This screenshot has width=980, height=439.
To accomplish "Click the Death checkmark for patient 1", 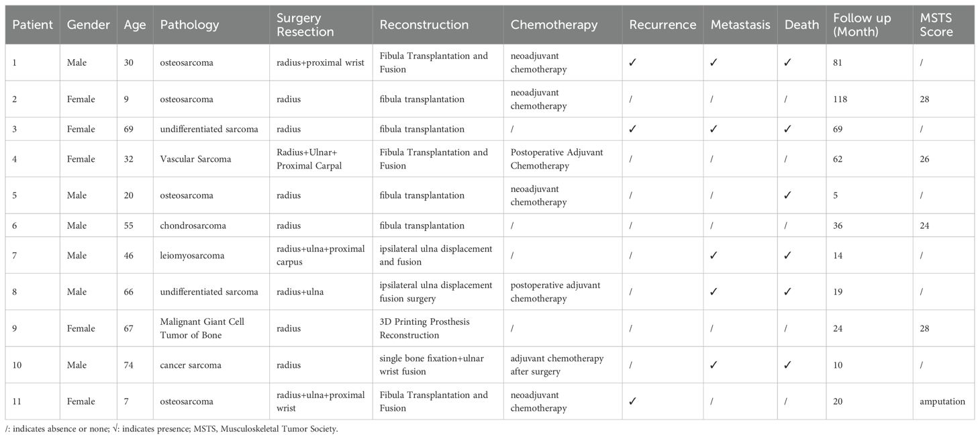I will pos(788,63).
